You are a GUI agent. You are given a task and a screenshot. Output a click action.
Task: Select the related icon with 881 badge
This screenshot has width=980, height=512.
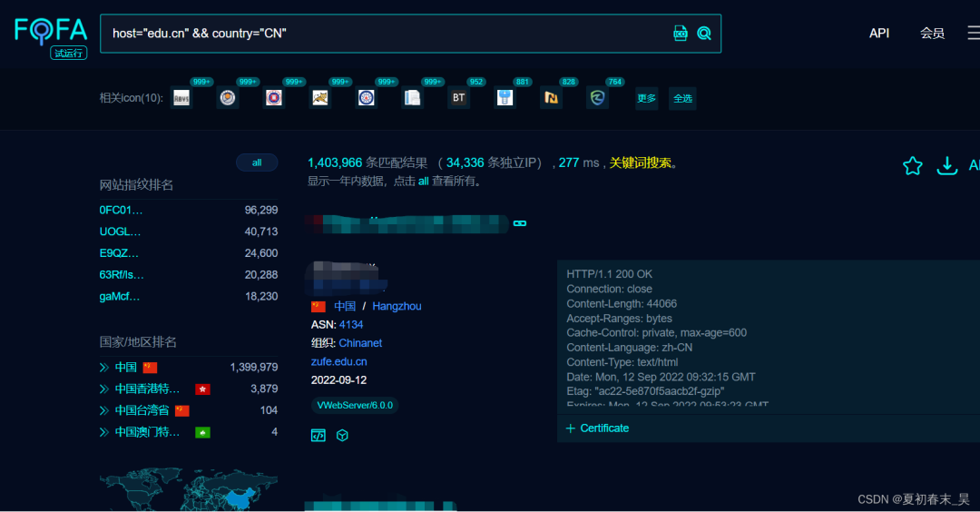(x=505, y=97)
